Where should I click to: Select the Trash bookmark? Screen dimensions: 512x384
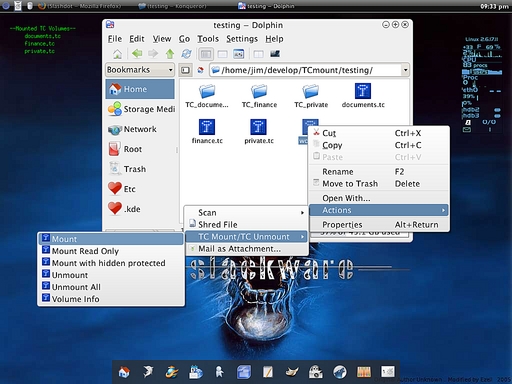click(140, 169)
